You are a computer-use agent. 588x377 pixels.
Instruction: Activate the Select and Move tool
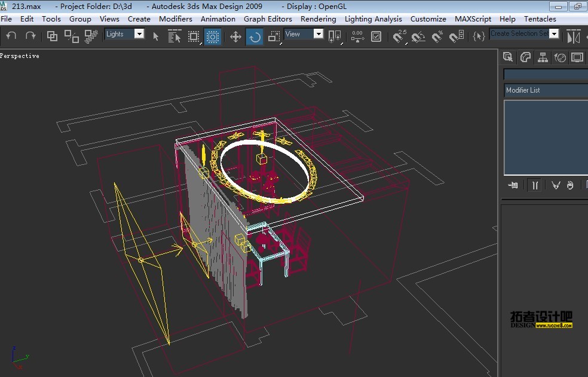tap(235, 36)
